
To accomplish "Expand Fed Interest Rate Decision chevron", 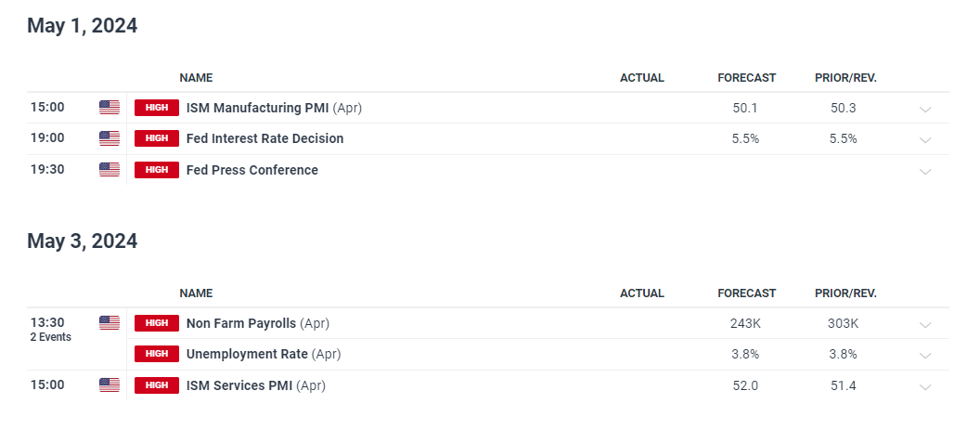I will 925,139.
